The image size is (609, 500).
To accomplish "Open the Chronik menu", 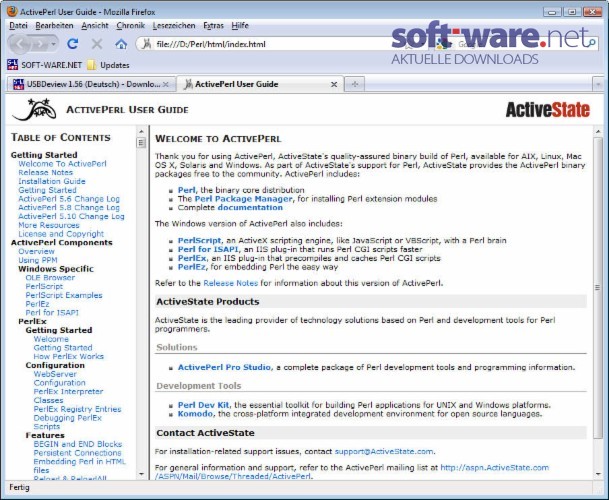I will (x=130, y=26).
